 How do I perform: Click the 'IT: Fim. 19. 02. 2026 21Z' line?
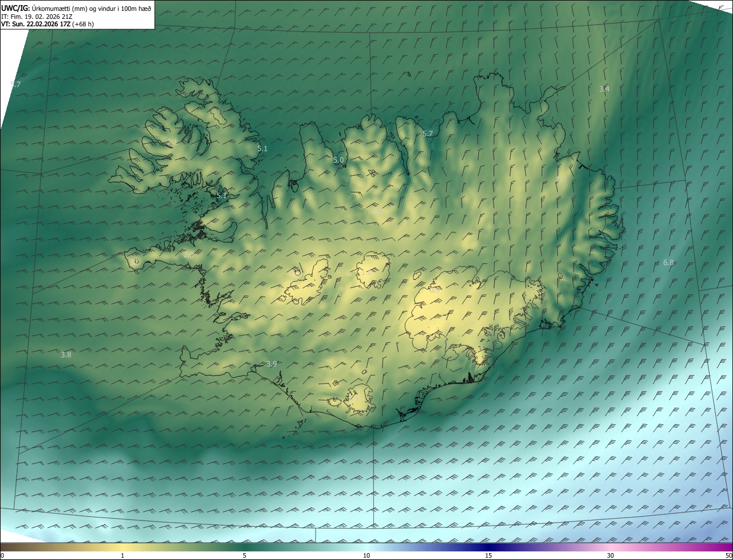tap(37, 16)
